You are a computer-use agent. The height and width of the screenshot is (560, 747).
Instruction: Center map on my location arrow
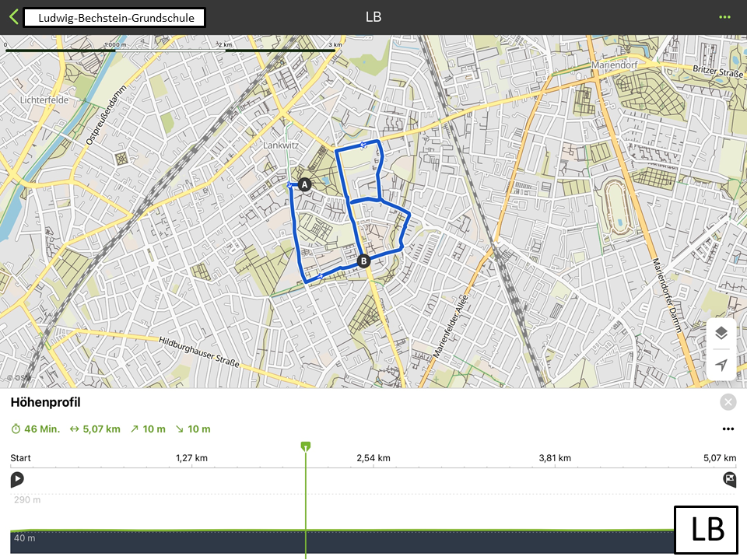tap(721, 365)
